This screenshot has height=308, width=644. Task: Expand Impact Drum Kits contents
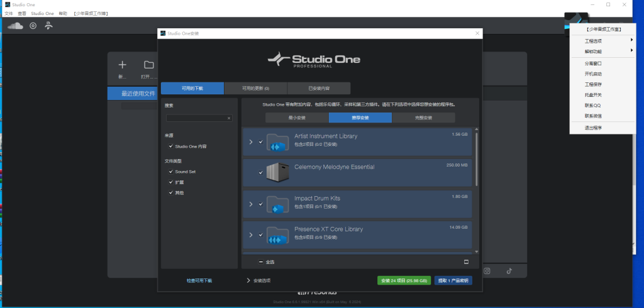click(x=251, y=204)
